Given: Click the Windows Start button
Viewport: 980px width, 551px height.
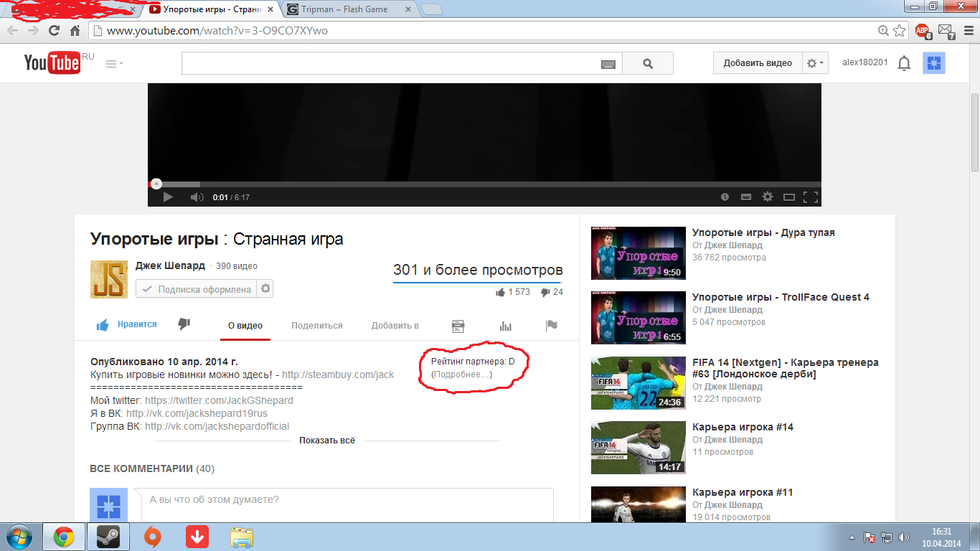Looking at the screenshot, I should [18, 537].
